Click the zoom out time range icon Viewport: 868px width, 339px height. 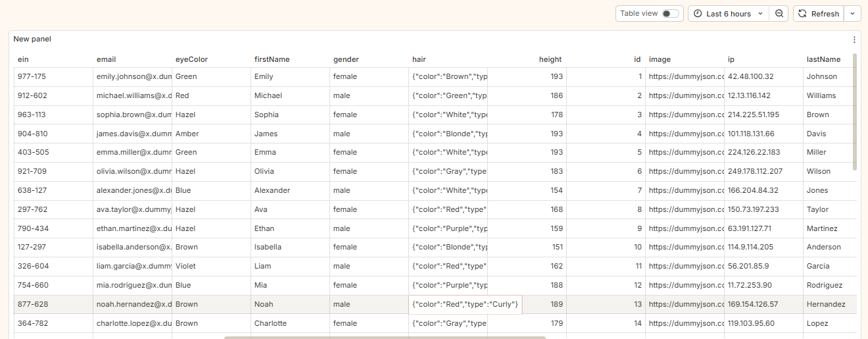click(779, 14)
